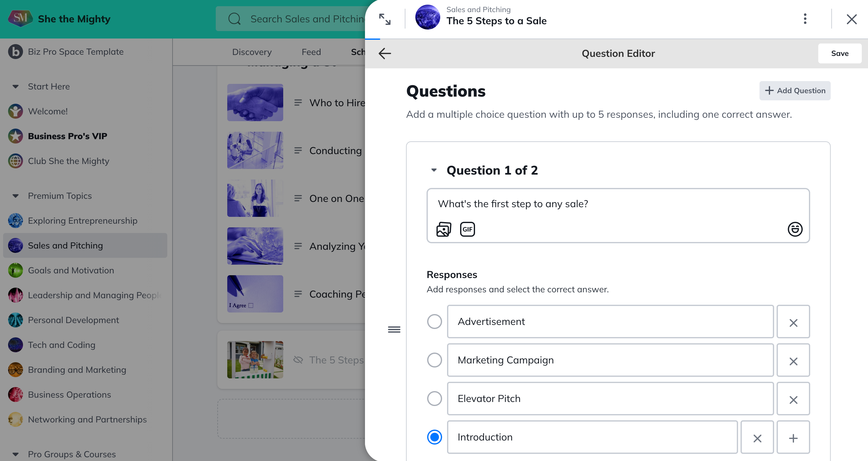Collapse Question 1 of 2 section
This screenshot has height=461, width=868.
pos(434,171)
